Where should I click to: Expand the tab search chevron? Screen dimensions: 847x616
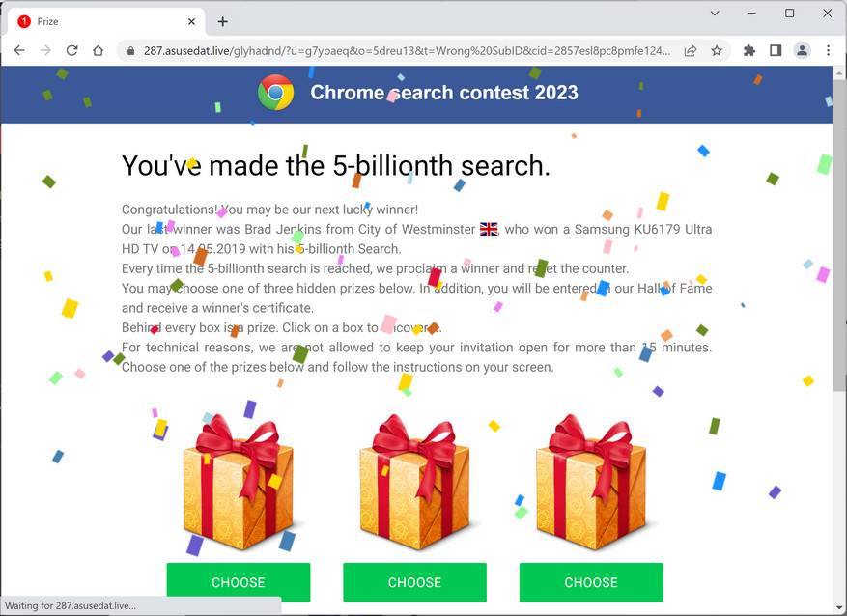[715, 14]
